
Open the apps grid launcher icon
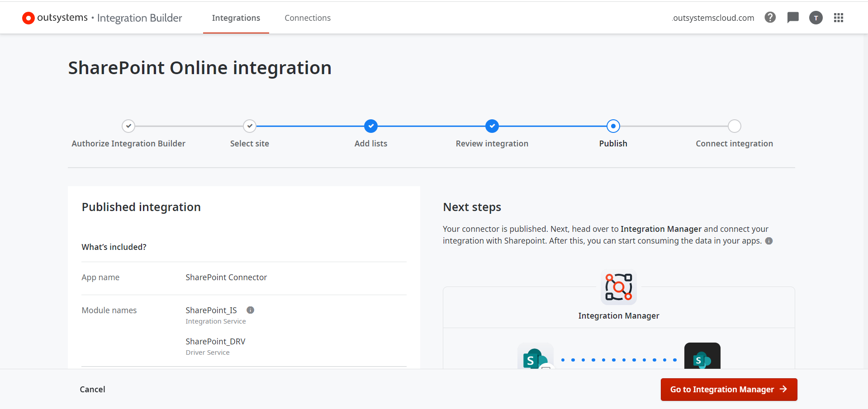pos(838,18)
